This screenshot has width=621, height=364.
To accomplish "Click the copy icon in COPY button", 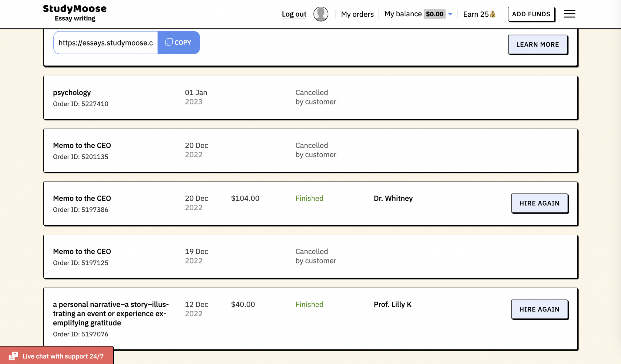I will tap(169, 42).
